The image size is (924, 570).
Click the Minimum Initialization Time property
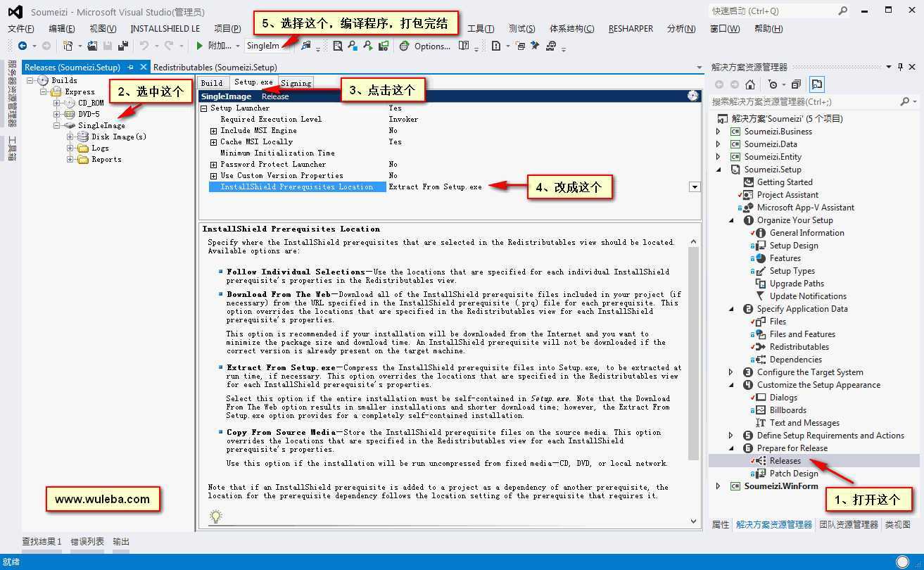tap(450, 153)
